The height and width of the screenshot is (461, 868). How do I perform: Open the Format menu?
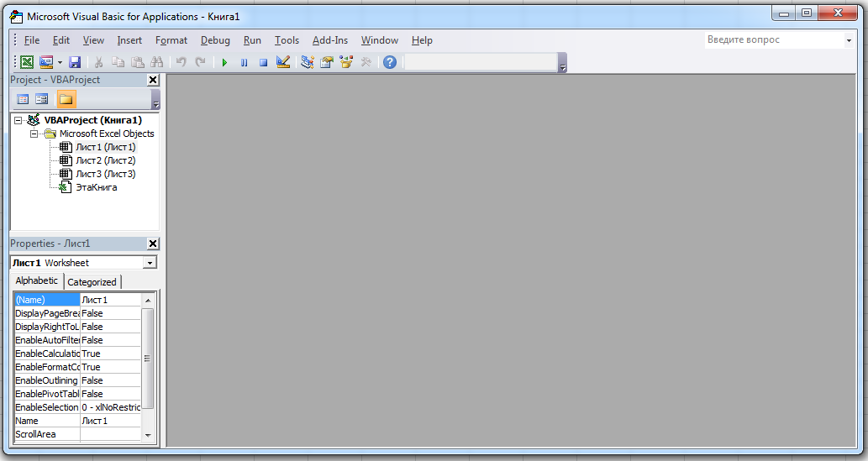[171, 39]
